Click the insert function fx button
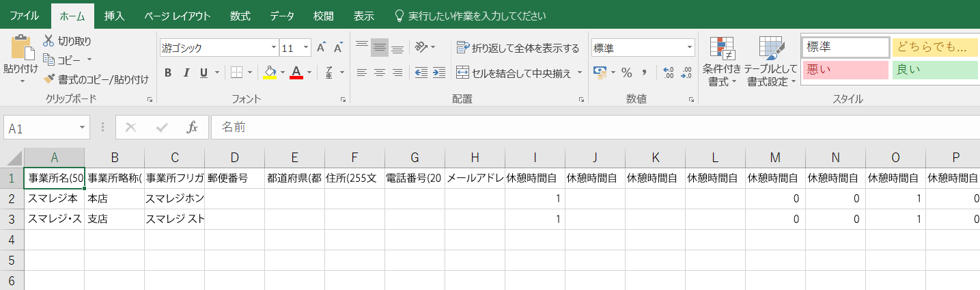The width and height of the screenshot is (980, 290). pos(193,127)
